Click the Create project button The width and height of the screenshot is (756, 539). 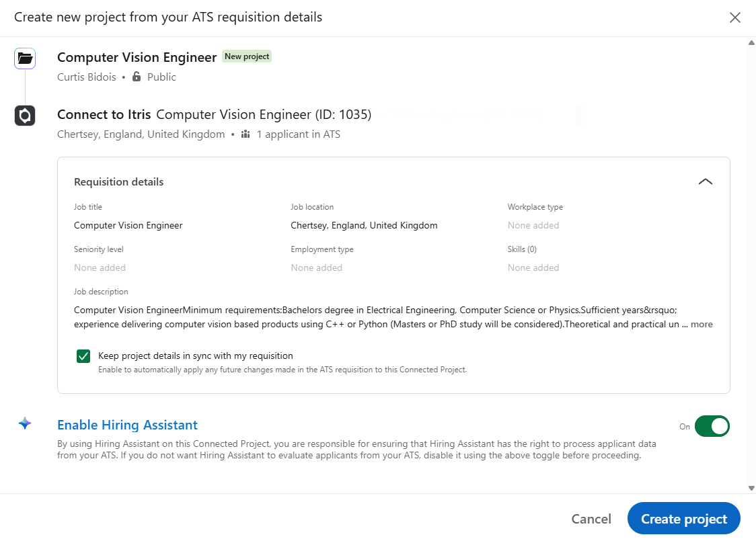pos(683,519)
